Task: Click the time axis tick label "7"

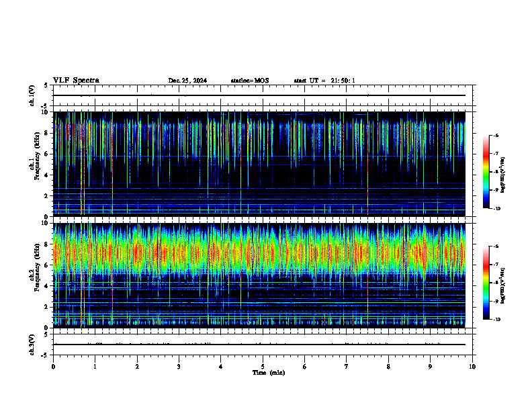Action: (347, 367)
